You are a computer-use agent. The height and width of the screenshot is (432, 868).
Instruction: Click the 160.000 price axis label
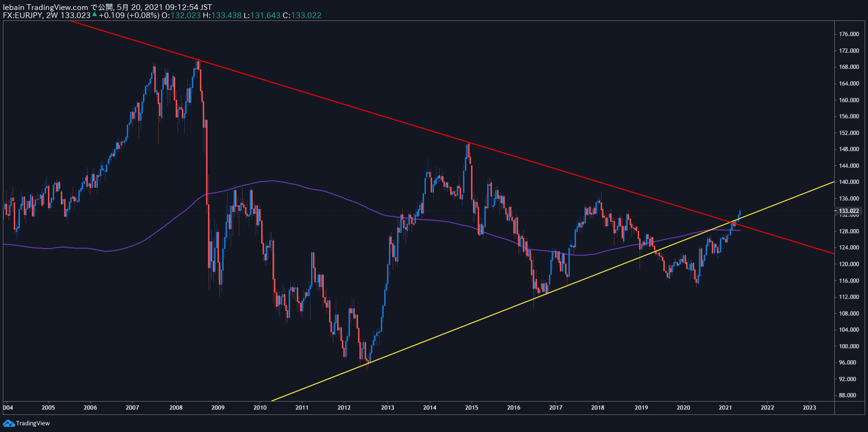(x=849, y=100)
